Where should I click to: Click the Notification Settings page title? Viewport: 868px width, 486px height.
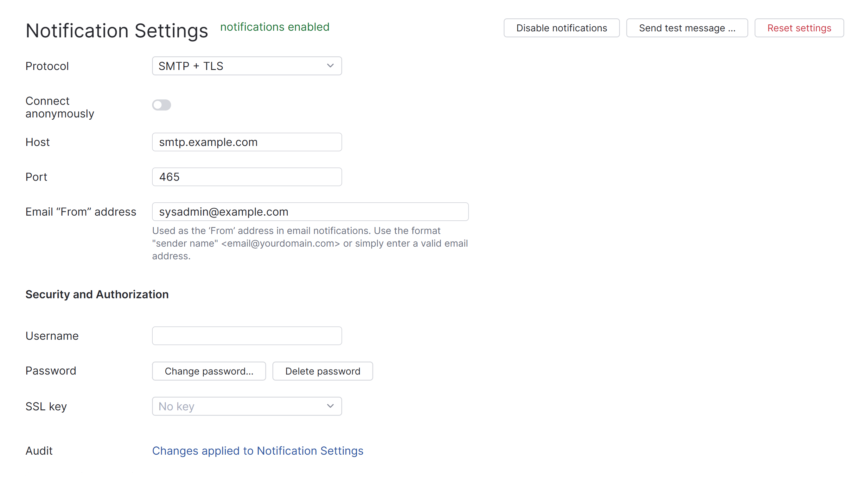(x=117, y=30)
